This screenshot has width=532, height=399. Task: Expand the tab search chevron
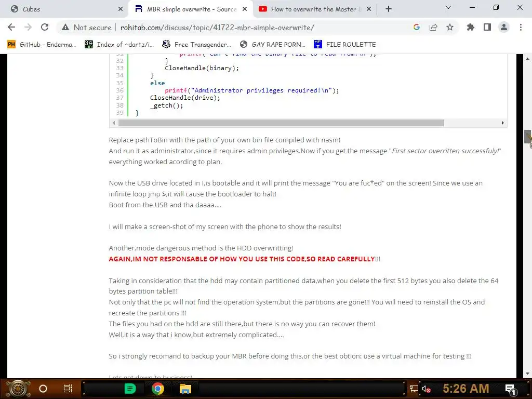[x=448, y=7]
